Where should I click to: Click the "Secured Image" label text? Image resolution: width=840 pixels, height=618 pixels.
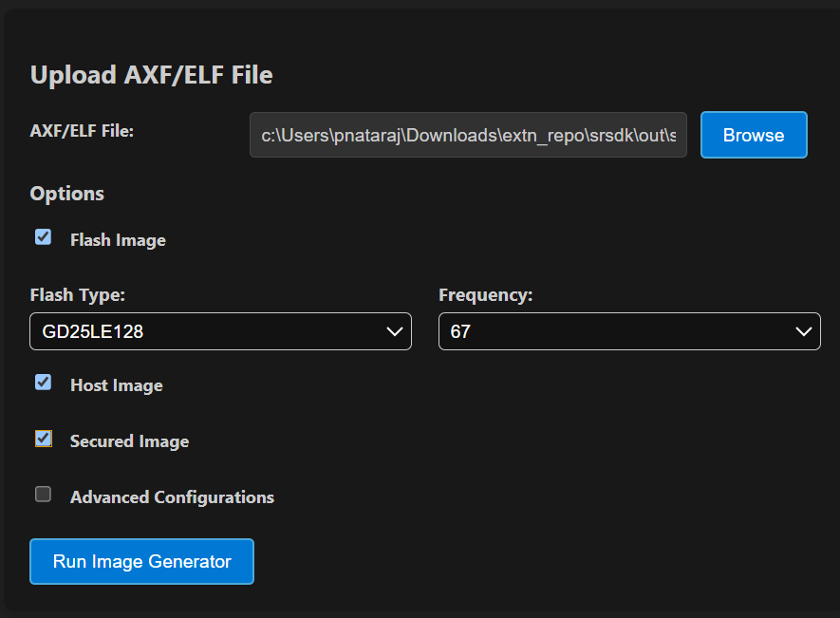coord(129,441)
